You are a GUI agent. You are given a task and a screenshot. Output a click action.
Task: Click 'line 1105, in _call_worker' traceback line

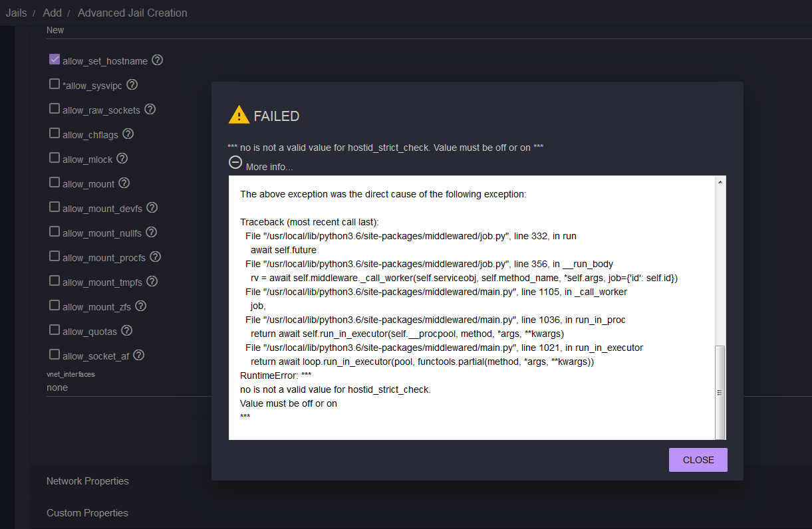click(x=436, y=292)
